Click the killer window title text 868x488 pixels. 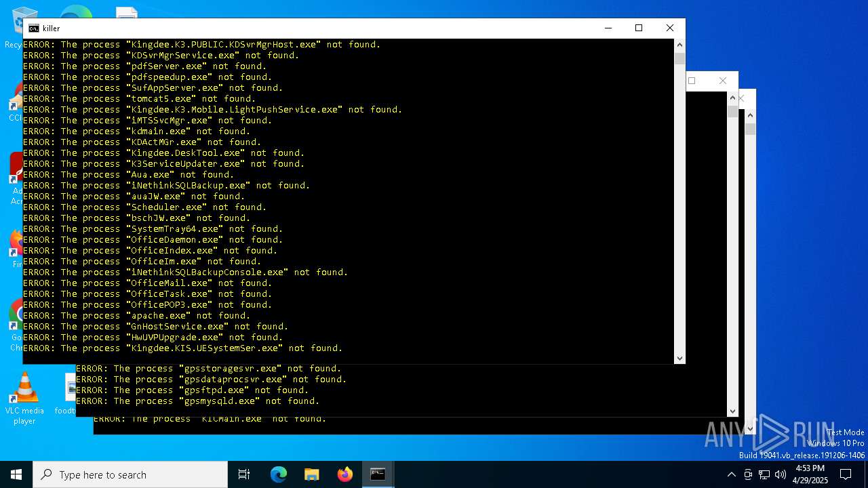[52, 28]
